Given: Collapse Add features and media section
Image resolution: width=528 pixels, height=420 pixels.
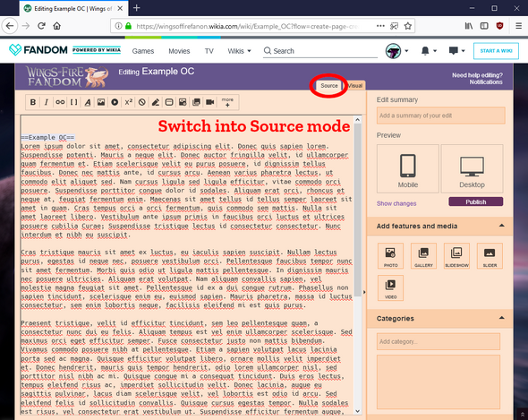Looking at the screenshot, I should pos(502,226).
